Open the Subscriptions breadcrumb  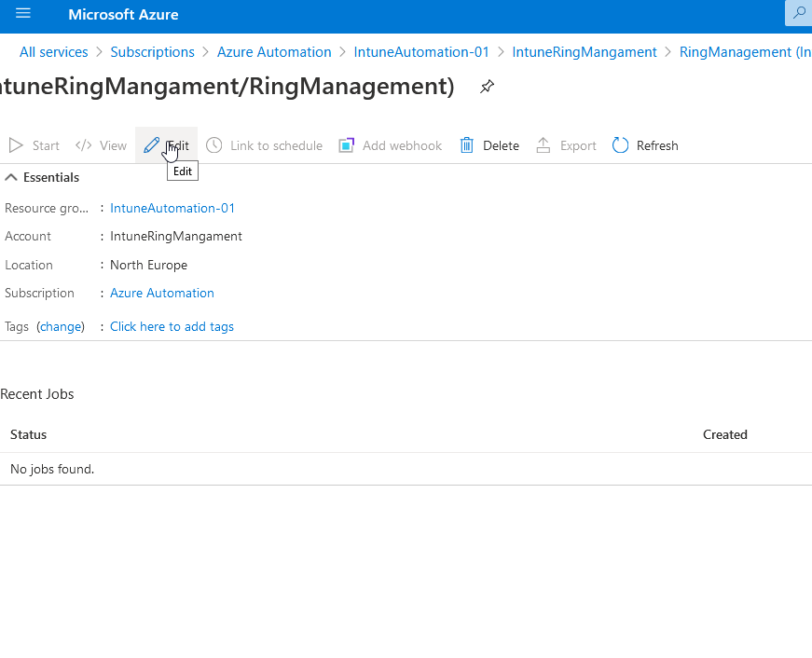coord(152,52)
